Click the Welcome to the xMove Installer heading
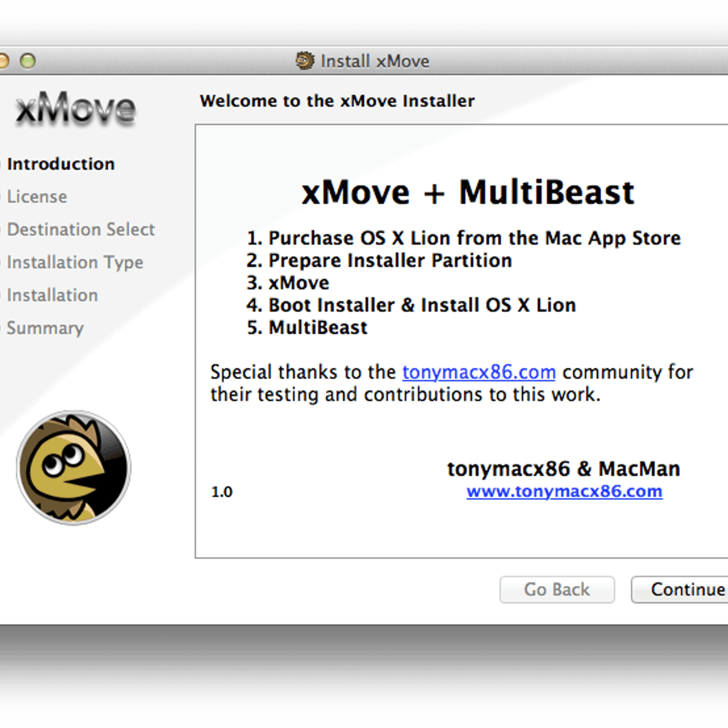This screenshot has width=728, height=728. [337, 101]
